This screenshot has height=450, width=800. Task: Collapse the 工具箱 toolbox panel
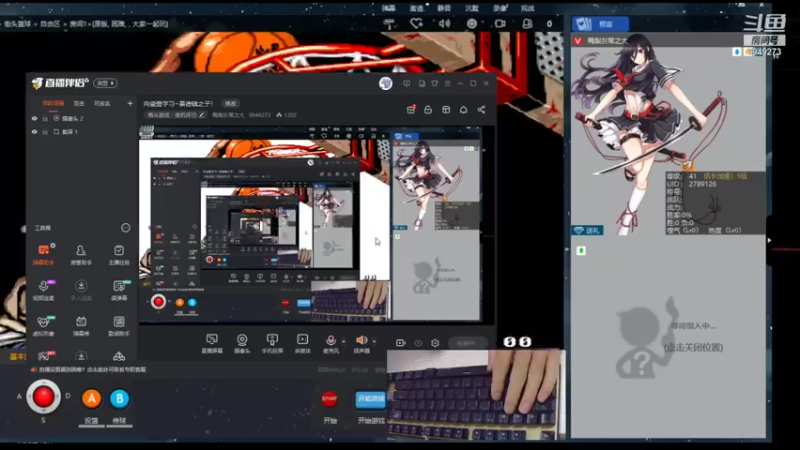[x=126, y=228]
